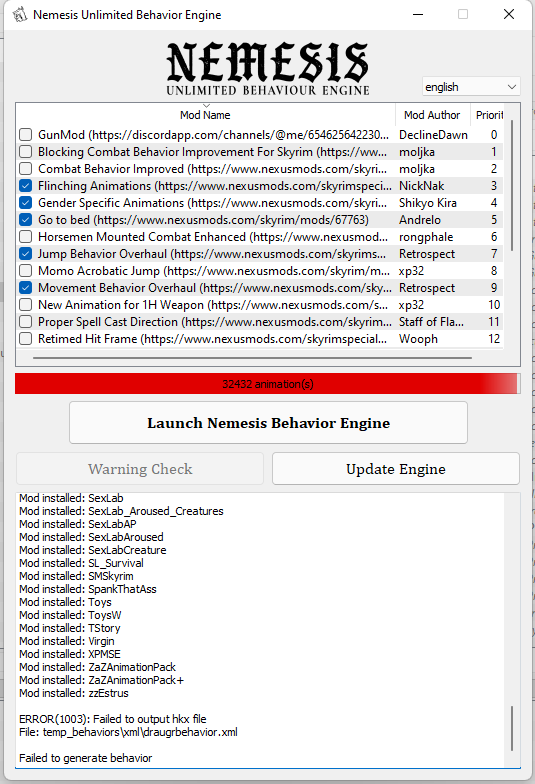535x784 pixels.
Task: Click the Update Engine button
Action: tap(396, 469)
